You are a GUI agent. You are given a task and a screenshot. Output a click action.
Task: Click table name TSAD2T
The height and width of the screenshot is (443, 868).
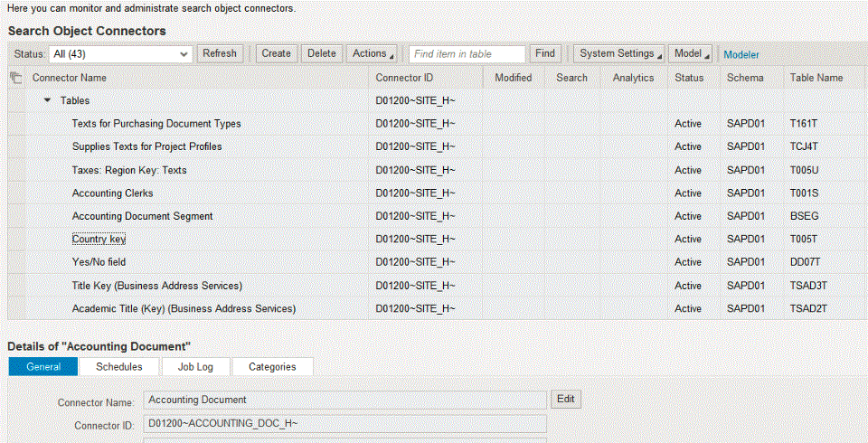click(808, 308)
